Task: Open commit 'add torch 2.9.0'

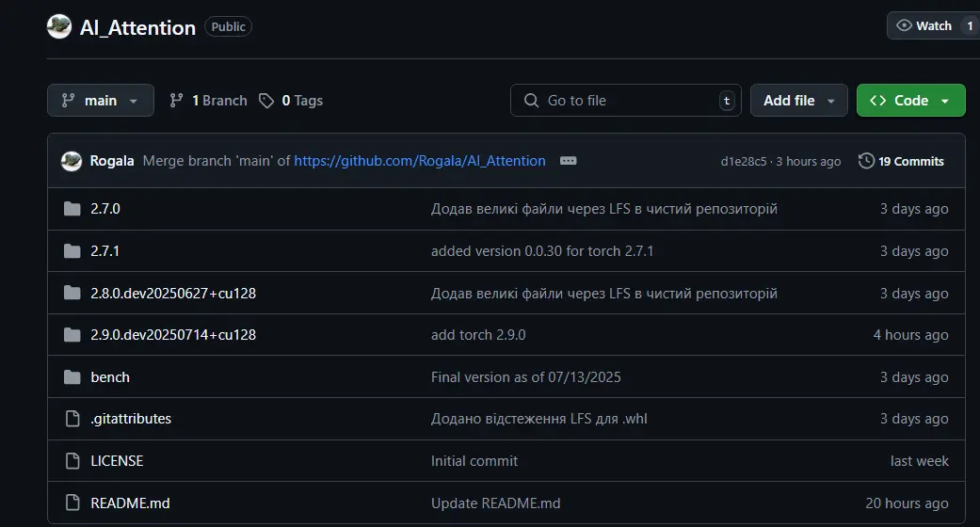Action: 478,335
